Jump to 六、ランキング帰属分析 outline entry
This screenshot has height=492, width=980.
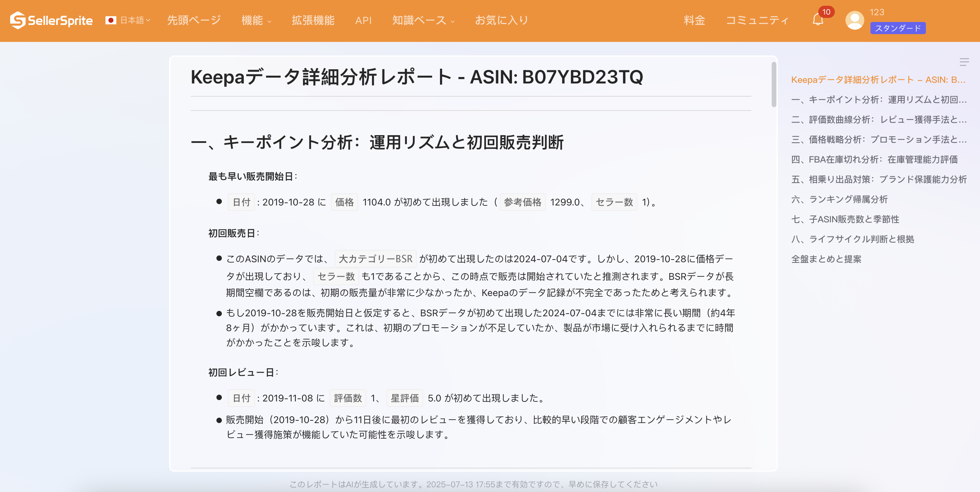839,199
